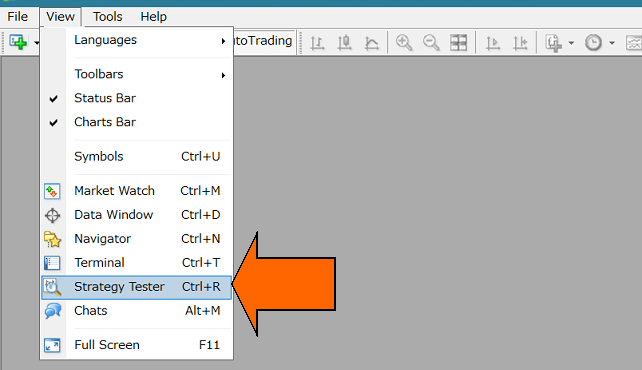Close the open View menu

tap(60, 17)
